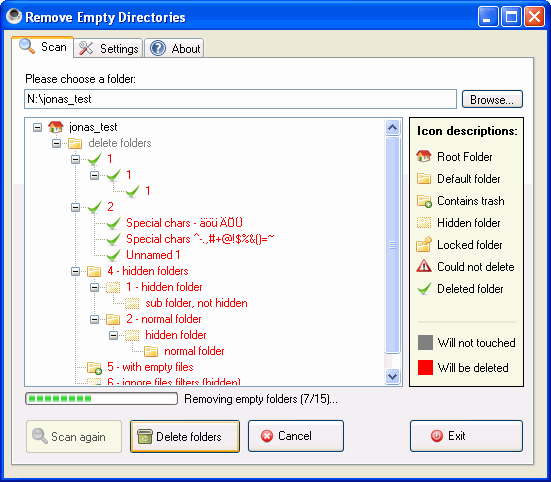Click the folder icon beside 'normal folder' leaf
Screen dimensions: 551x482
tap(151, 351)
